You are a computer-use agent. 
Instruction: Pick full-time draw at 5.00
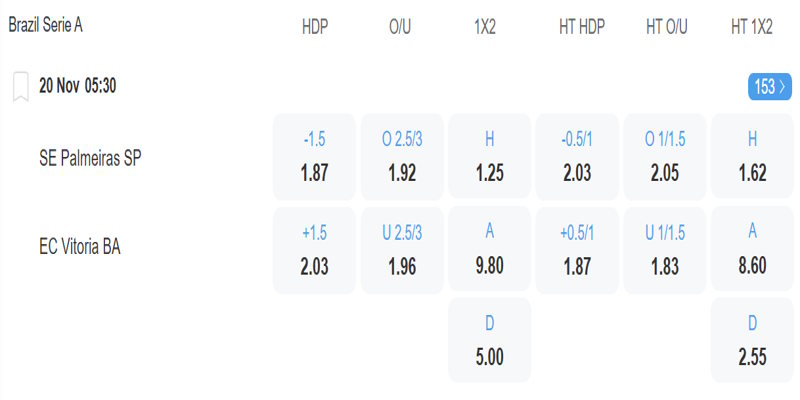[489, 340]
